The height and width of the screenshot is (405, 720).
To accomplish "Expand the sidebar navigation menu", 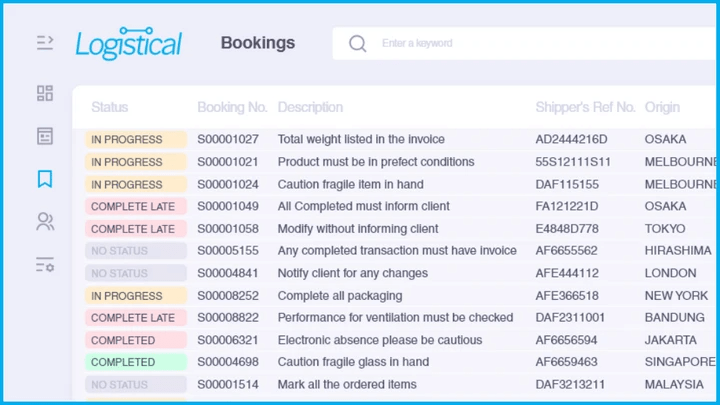I will [45, 42].
